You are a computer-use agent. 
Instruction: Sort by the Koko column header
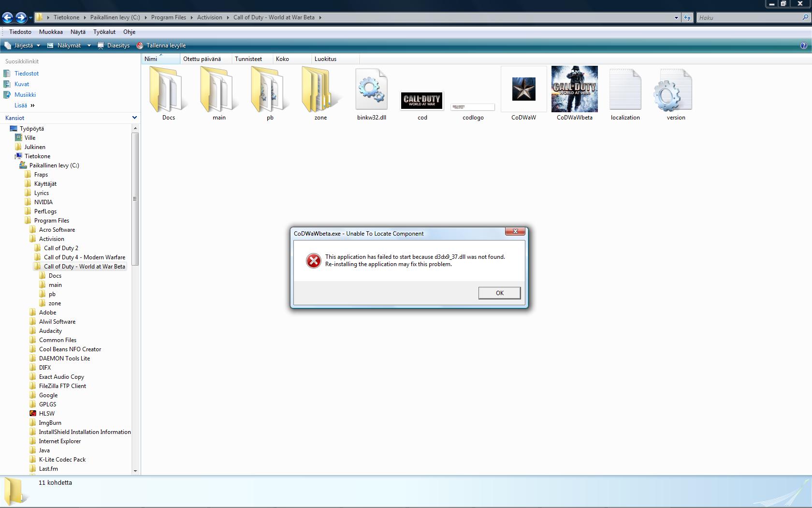coord(292,59)
